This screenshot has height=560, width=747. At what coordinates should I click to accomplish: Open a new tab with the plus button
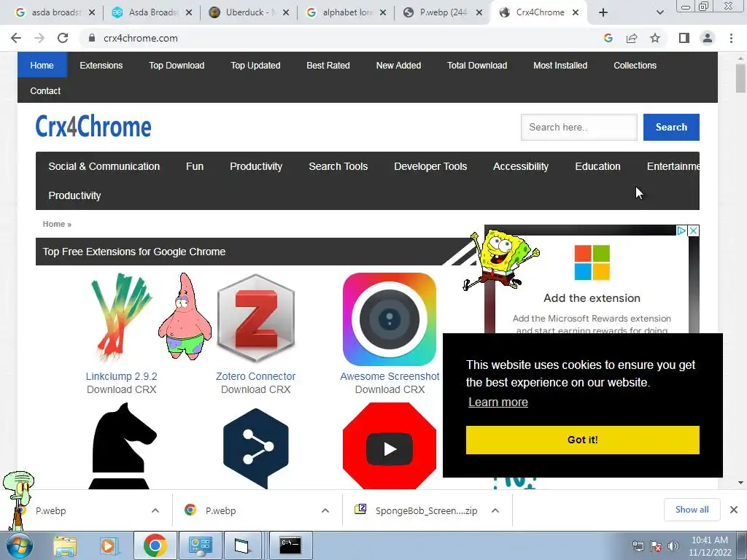603,12
